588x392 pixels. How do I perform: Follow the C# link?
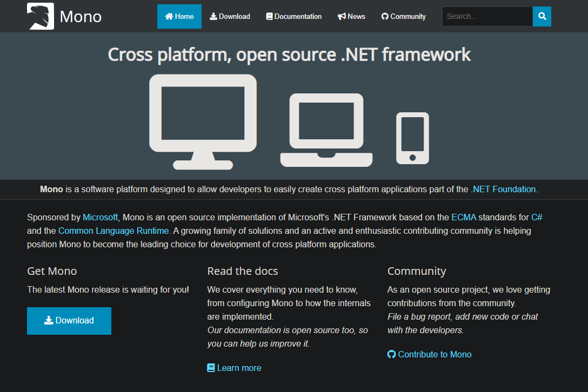(x=537, y=218)
